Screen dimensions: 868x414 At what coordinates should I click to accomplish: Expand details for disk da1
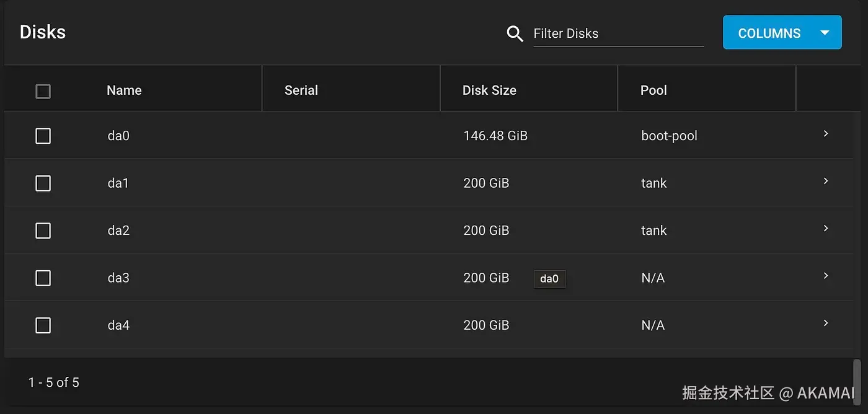pyautogui.click(x=825, y=181)
